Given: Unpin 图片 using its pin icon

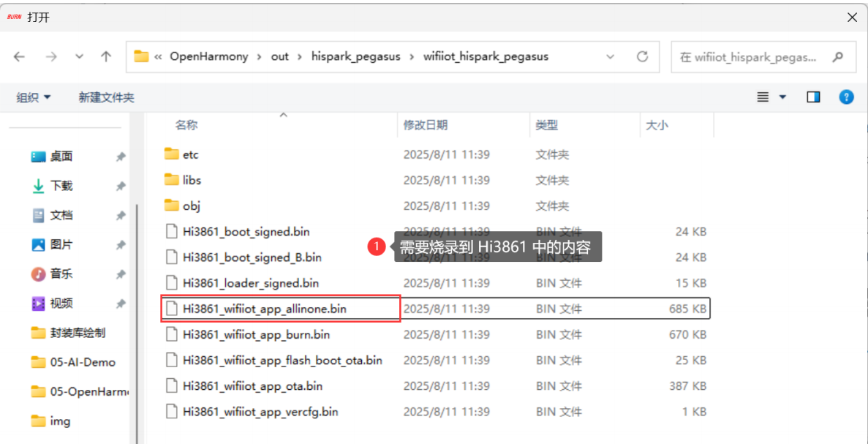Looking at the screenshot, I should 120,245.
